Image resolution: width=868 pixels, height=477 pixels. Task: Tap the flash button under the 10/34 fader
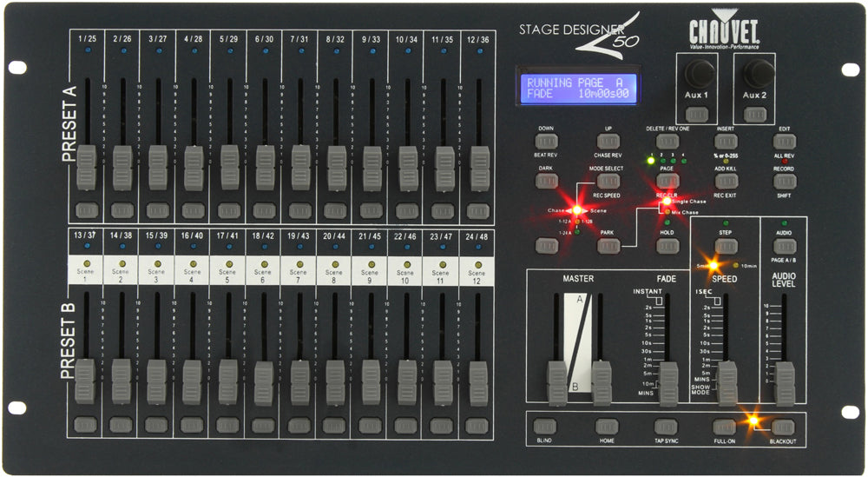[407, 210]
